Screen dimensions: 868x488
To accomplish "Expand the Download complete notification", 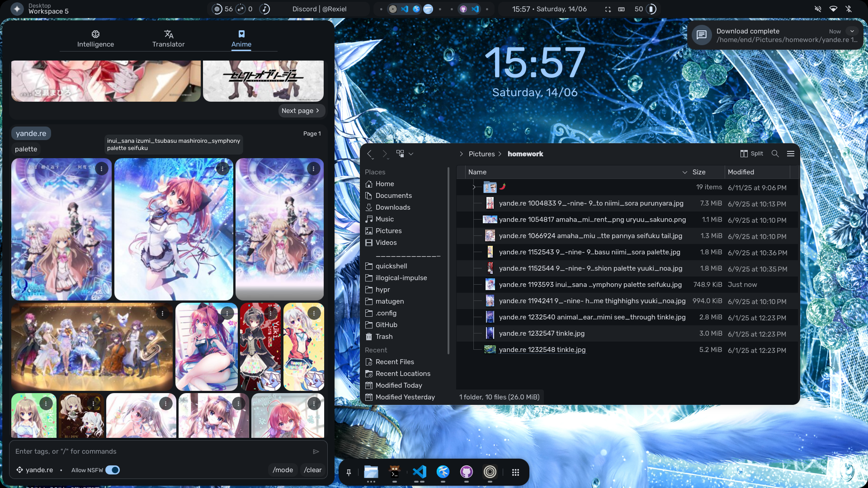I will (852, 31).
